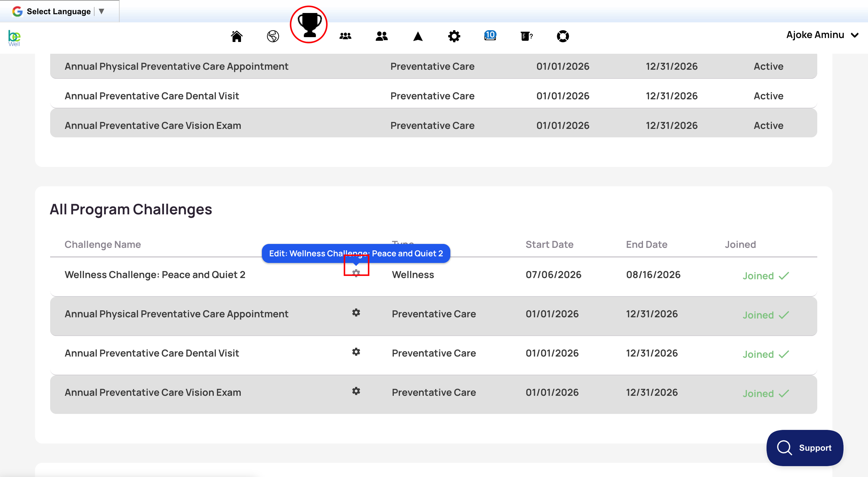The height and width of the screenshot is (477, 868).
Task: Click Active status of top Dental Visit row
Action: click(x=768, y=96)
